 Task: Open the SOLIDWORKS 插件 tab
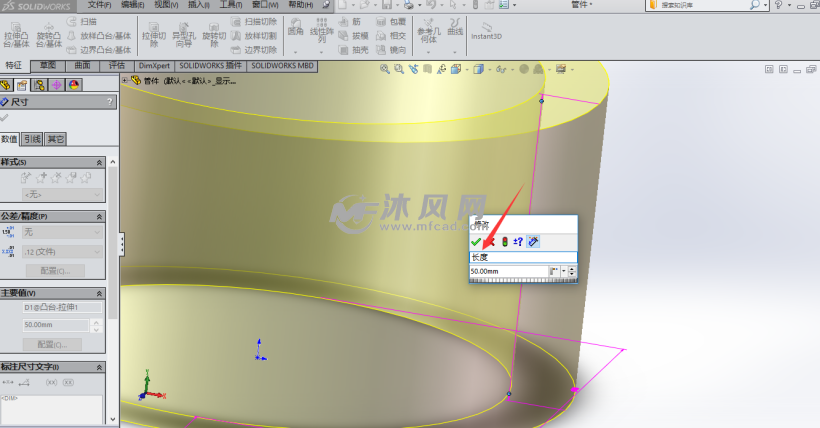pyautogui.click(x=210, y=66)
